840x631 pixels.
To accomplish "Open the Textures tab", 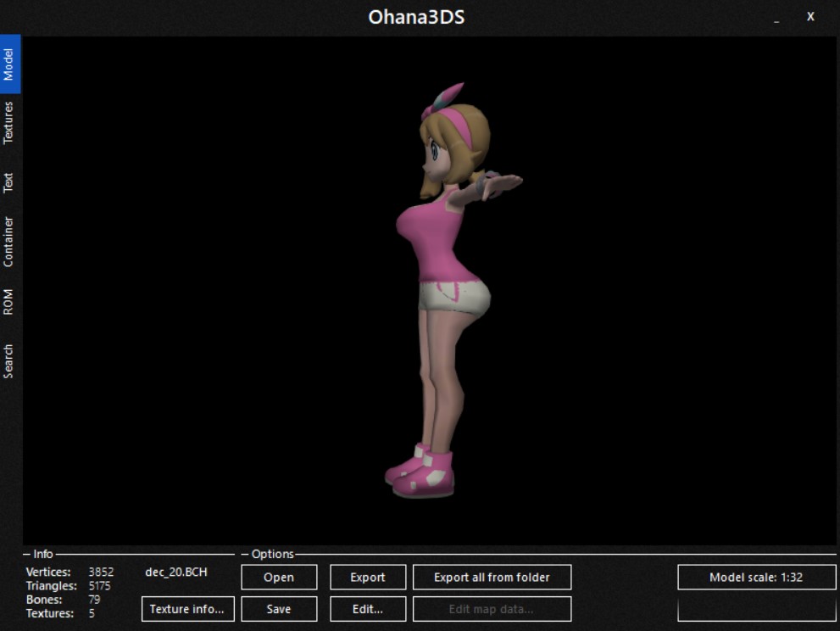I will click(x=8, y=123).
